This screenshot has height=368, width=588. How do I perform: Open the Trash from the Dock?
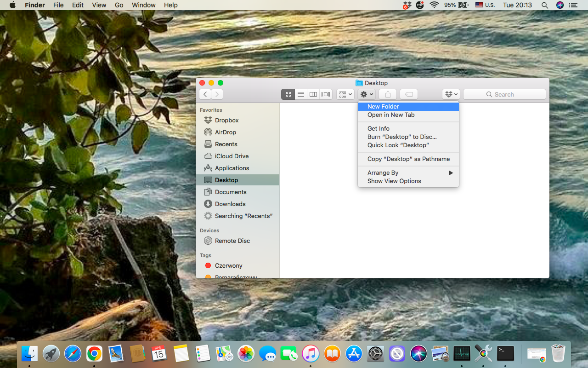558,353
